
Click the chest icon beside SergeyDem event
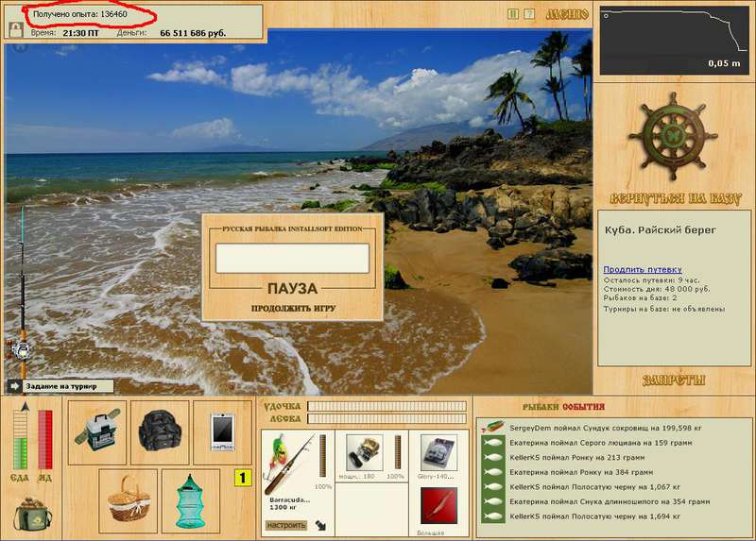pos(492,427)
